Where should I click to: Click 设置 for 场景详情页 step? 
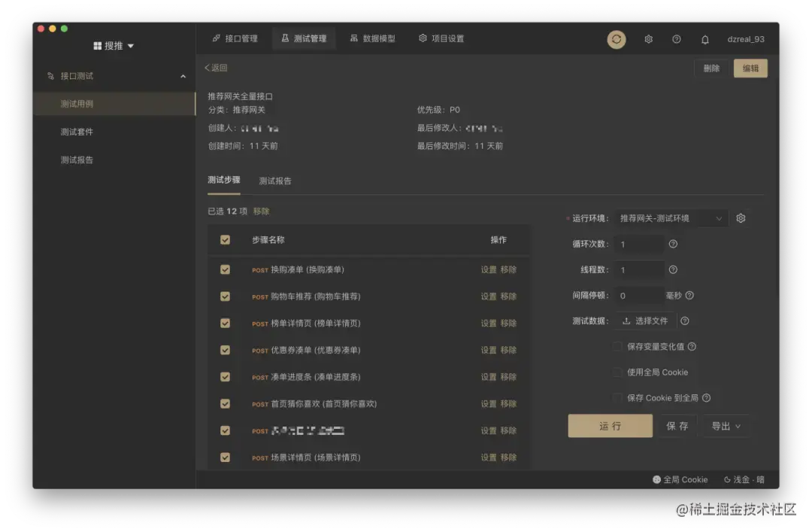(489, 458)
